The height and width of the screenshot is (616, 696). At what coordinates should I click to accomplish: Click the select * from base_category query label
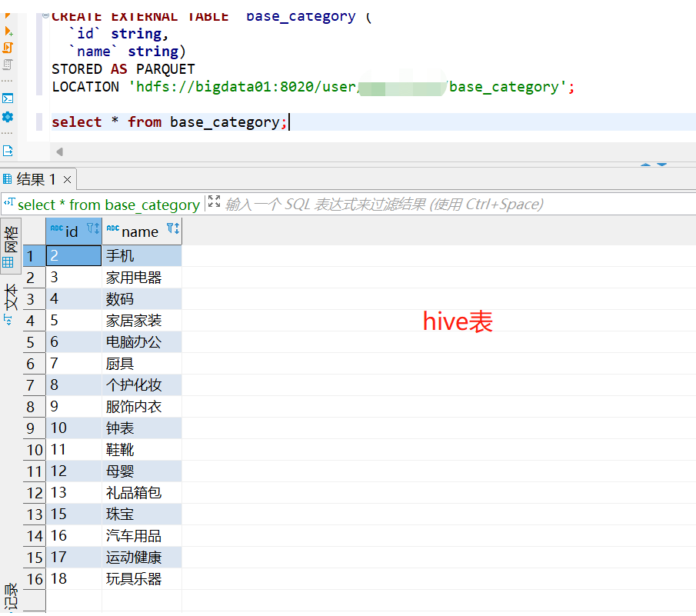point(108,205)
